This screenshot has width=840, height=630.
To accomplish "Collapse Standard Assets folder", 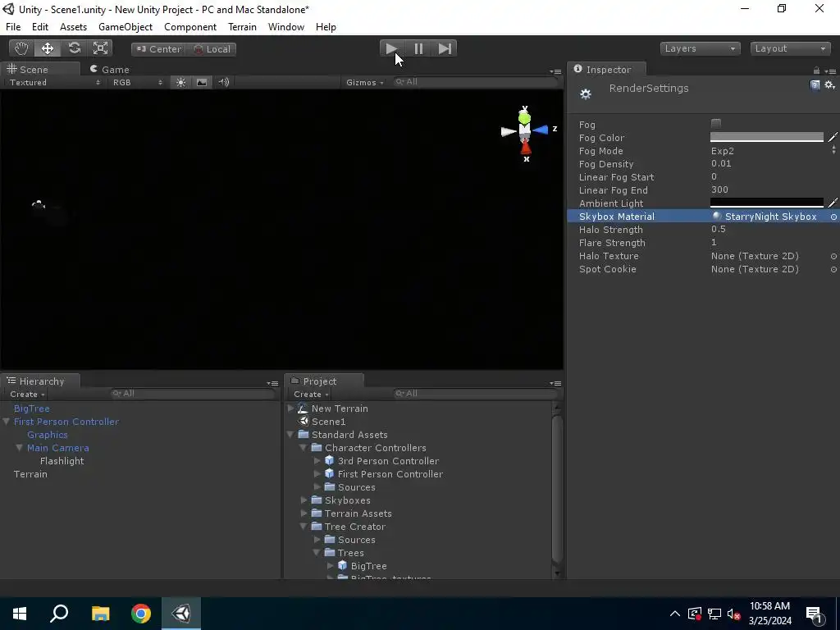I will pyautogui.click(x=291, y=435).
